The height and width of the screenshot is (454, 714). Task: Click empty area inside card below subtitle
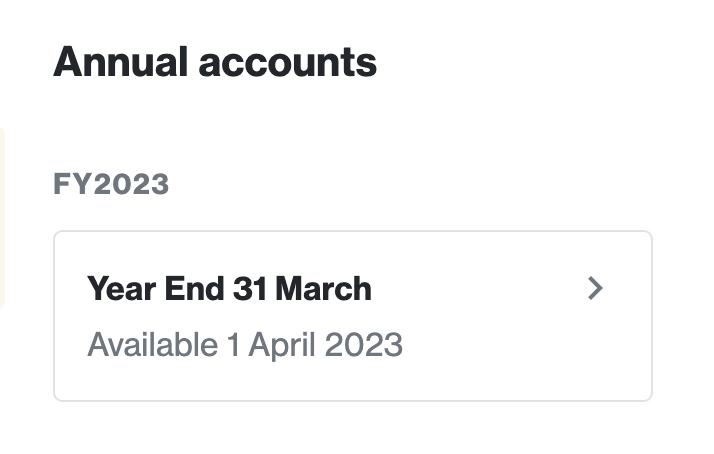tap(353, 382)
